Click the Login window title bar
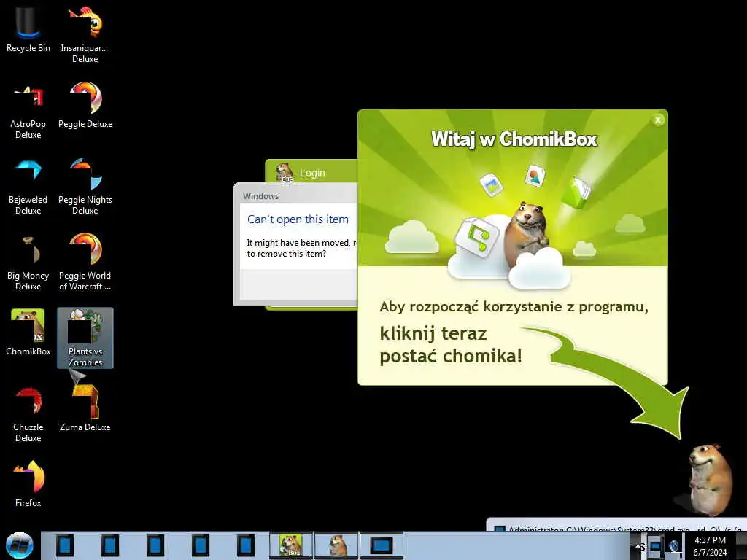Image resolution: width=747 pixels, height=560 pixels. click(x=311, y=172)
